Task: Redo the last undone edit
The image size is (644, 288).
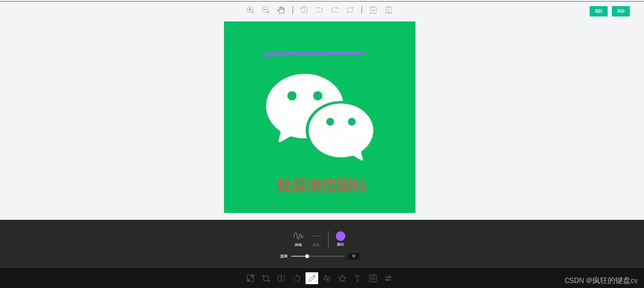Action: (335, 10)
